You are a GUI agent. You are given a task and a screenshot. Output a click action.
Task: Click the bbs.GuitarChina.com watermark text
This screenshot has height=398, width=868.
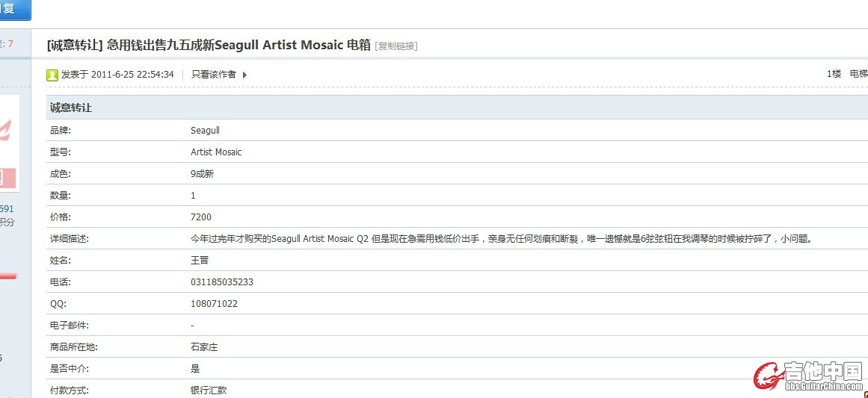825,385
